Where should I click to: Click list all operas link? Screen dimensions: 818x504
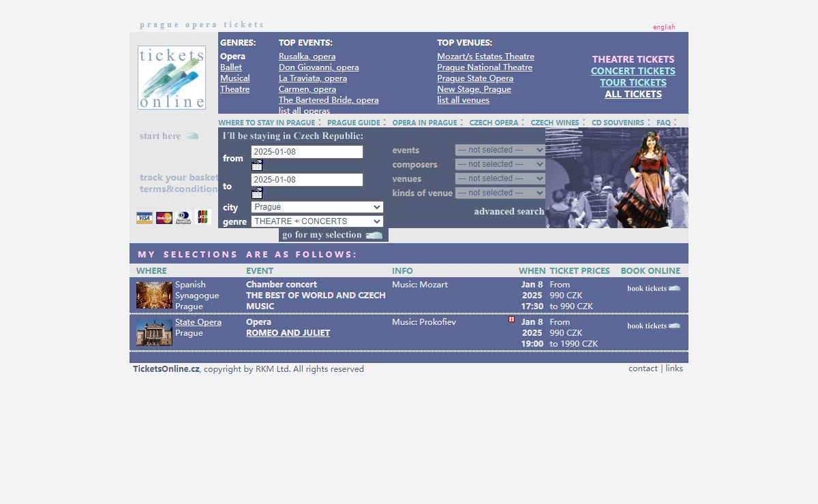pos(304,111)
